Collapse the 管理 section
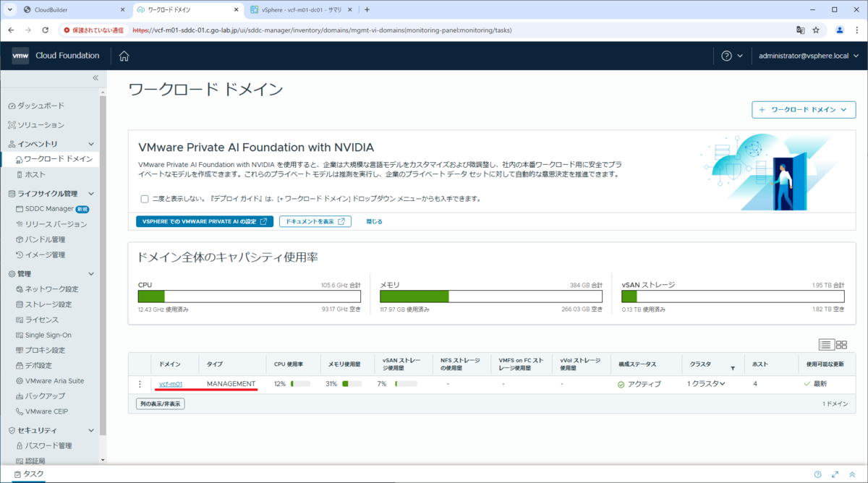Image resolution: width=868 pixels, height=483 pixels. tap(91, 274)
